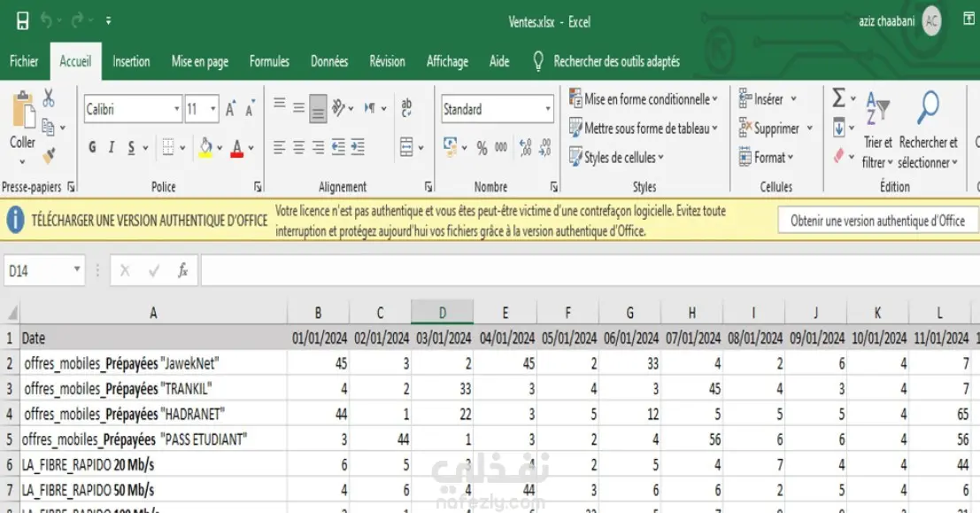The width and height of the screenshot is (980, 513).
Task: Toggle italic I formatting
Action: (x=112, y=148)
